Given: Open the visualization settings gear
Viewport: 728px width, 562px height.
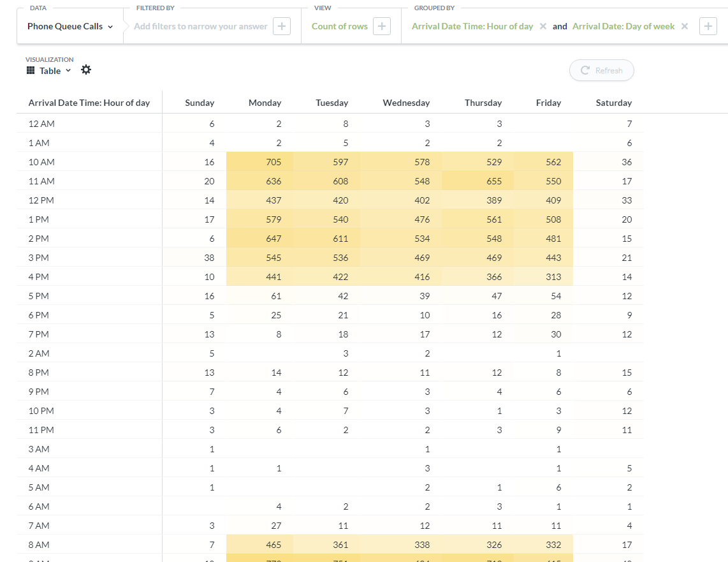Looking at the screenshot, I should (x=86, y=70).
